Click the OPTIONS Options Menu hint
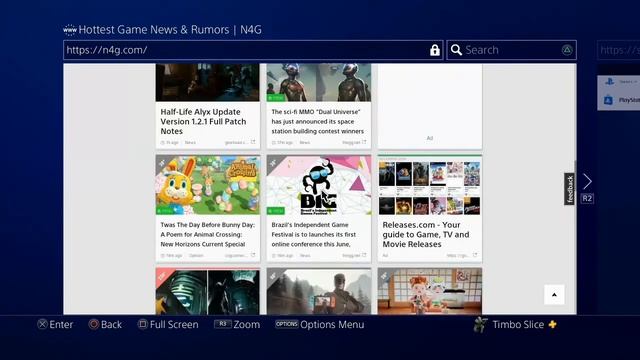 [320, 324]
